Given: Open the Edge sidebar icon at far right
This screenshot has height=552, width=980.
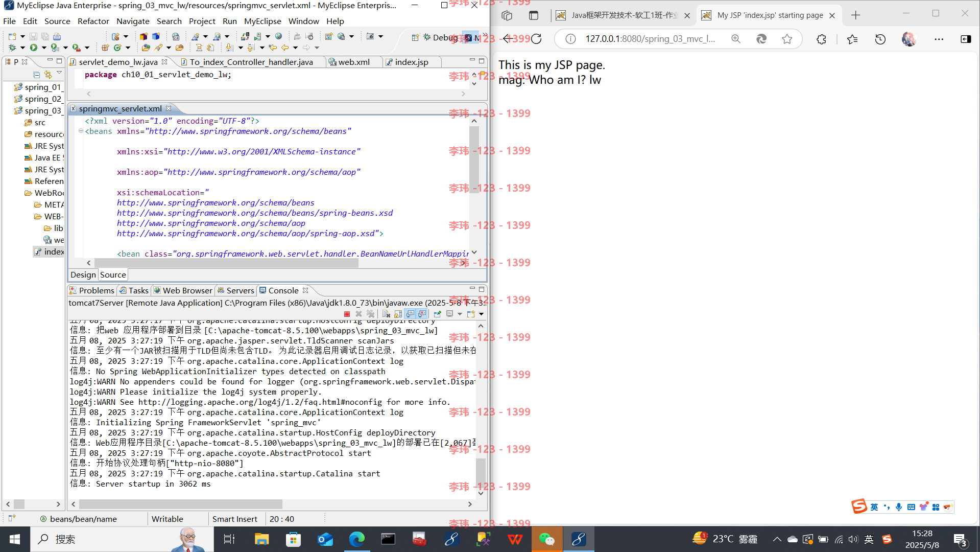Looking at the screenshot, I should (966, 39).
